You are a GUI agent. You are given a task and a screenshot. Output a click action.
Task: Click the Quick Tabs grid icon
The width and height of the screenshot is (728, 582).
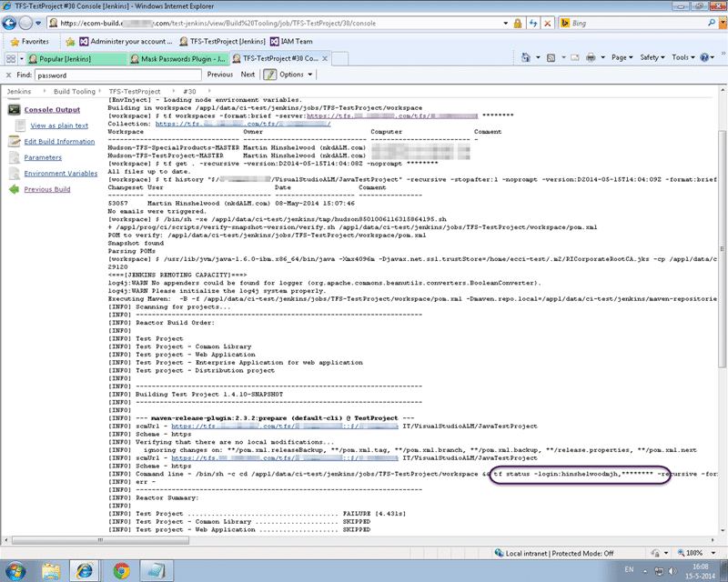point(11,58)
